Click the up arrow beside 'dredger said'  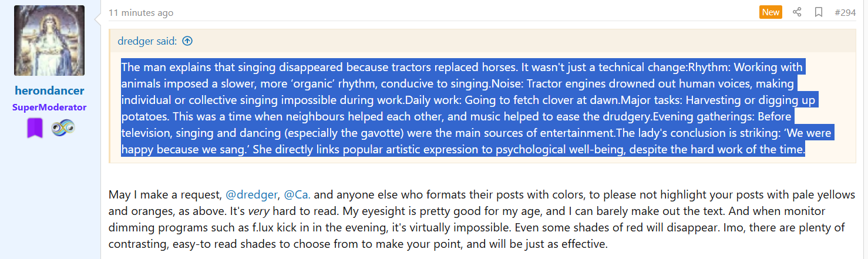coord(187,41)
